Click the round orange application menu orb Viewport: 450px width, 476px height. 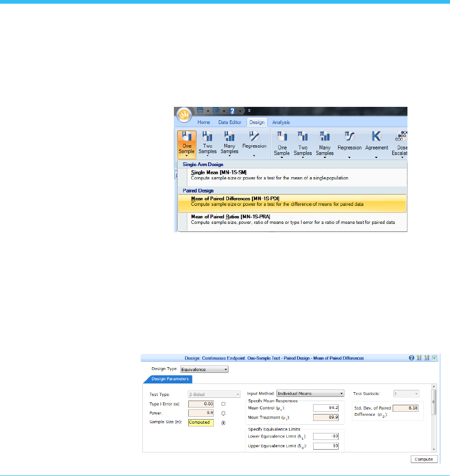pos(184,115)
